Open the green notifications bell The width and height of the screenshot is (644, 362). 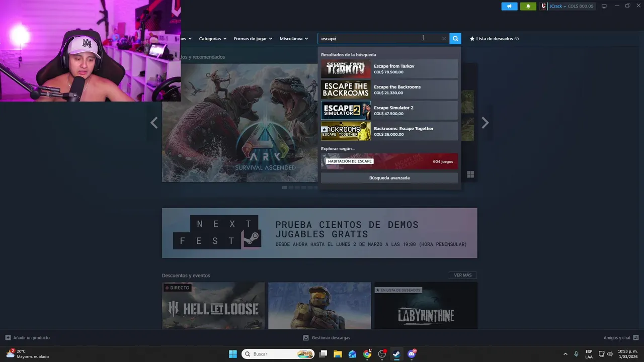tap(528, 6)
